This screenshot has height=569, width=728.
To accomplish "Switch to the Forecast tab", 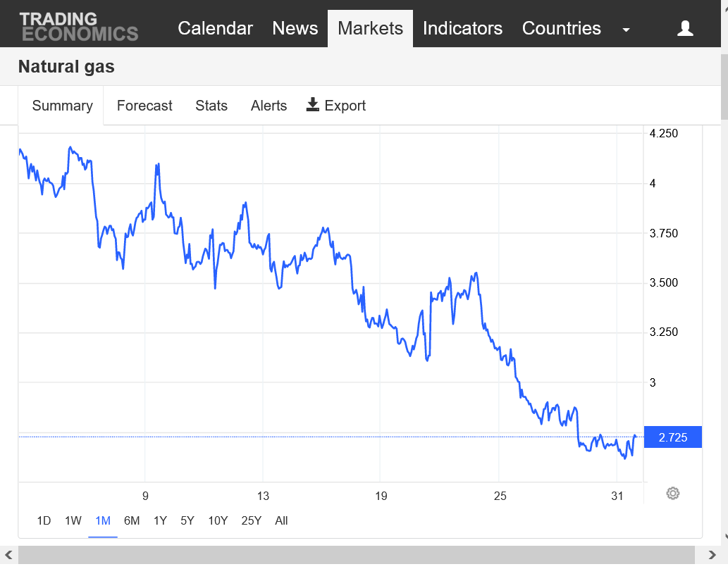I will click(x=144, y=106).
